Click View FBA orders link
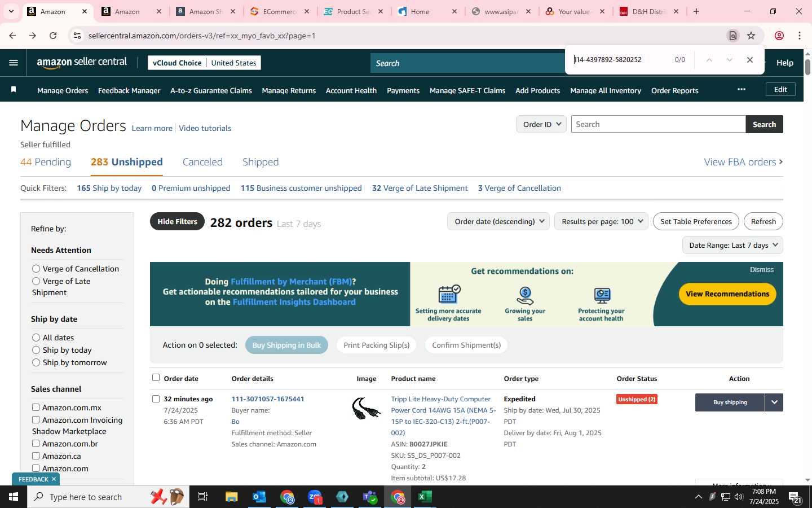812x508 pixels. click(x=743, y=162)
